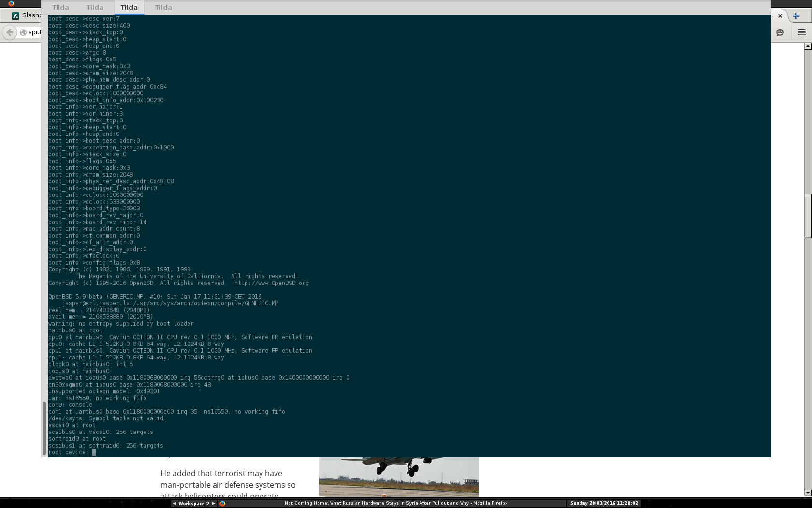The width and height of the screenshot is (812, 508).
Task: Click the Firefox Hello smiley chat icon
Action: (x=780, y=32)
